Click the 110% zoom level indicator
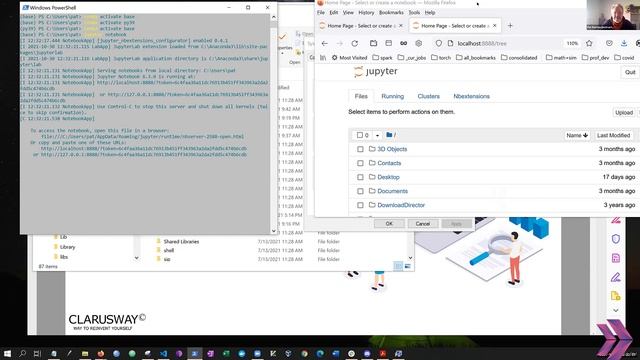640x360 pixels. click(x=572, y=43)
